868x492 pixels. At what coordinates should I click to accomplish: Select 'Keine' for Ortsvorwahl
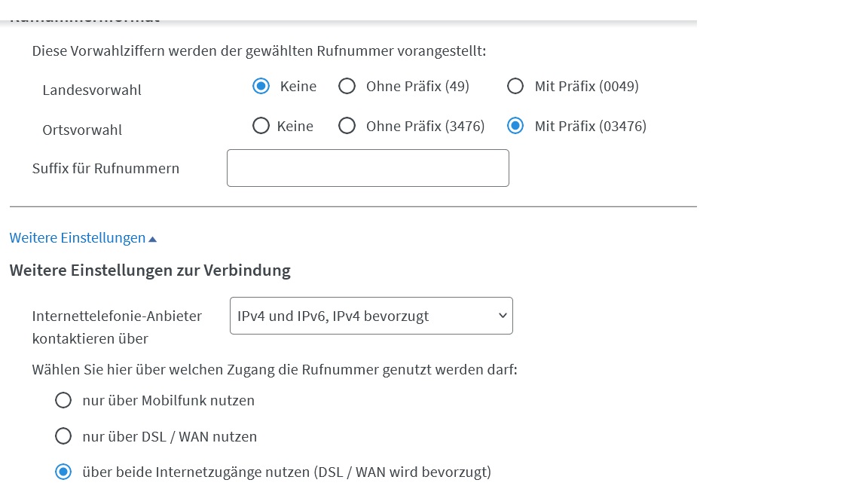pos(261,126)
